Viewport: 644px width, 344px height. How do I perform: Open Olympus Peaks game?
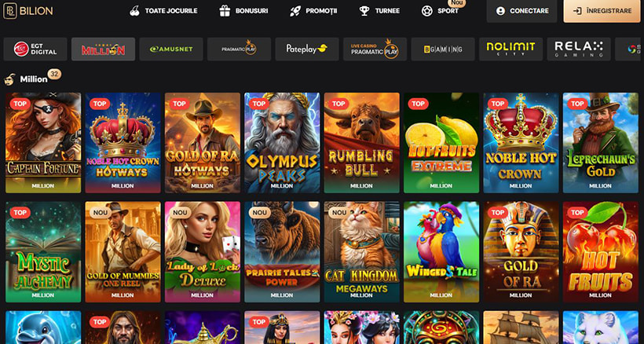[282, 142]
